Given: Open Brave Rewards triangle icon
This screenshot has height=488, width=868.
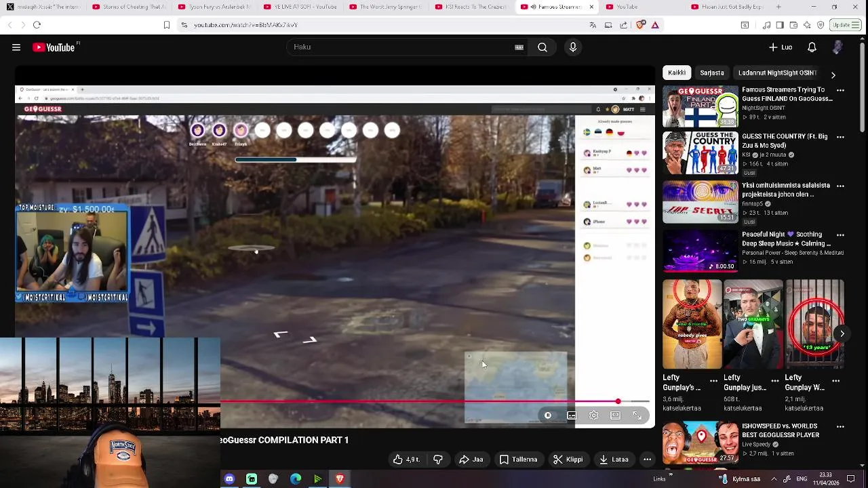Looking at the screenshot, I should [655, 25].
